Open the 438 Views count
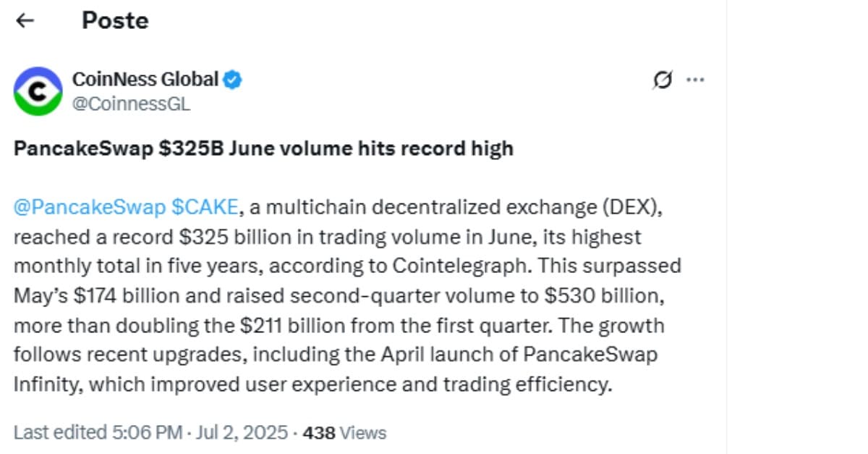This screenshot has width=868, height=454. point(344,433)
